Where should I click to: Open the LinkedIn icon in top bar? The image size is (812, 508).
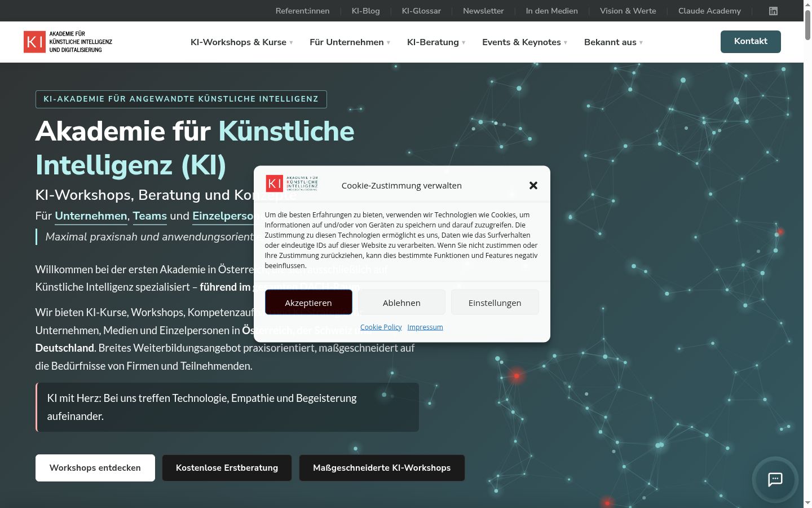773,11
